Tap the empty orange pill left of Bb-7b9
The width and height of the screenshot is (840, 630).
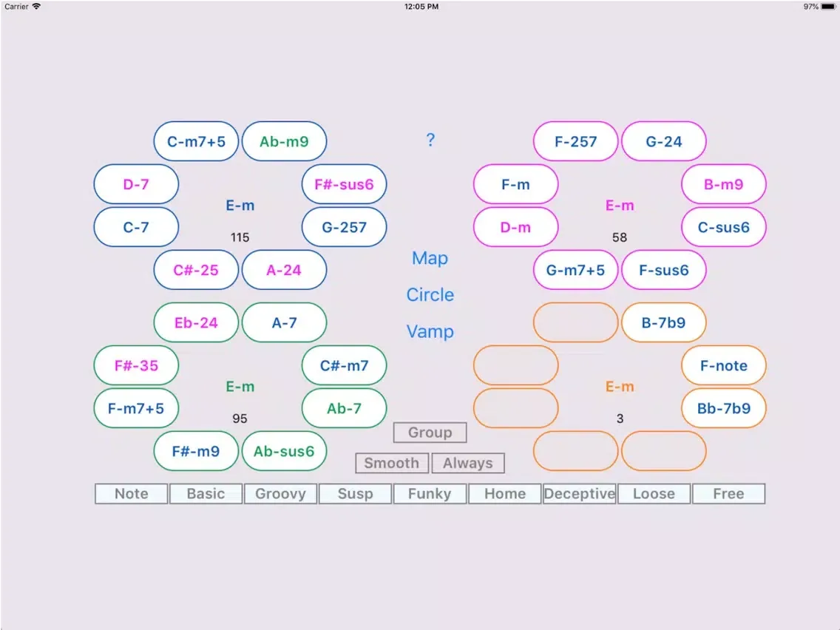pyautogui.click(x=516, y=408)
